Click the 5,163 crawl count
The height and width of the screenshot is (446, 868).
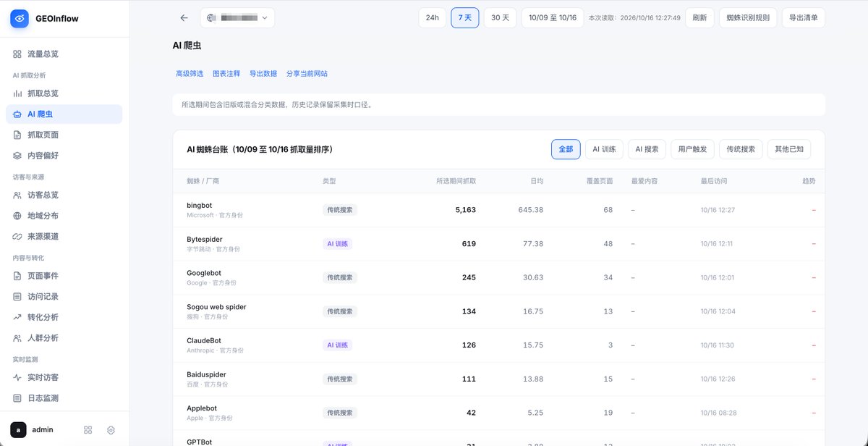point(466,210)
